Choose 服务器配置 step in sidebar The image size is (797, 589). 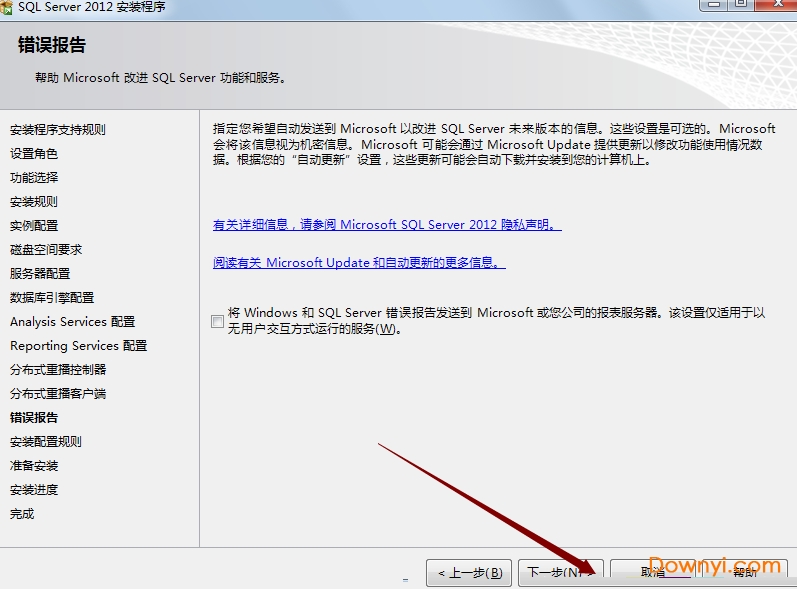point(40,274)
